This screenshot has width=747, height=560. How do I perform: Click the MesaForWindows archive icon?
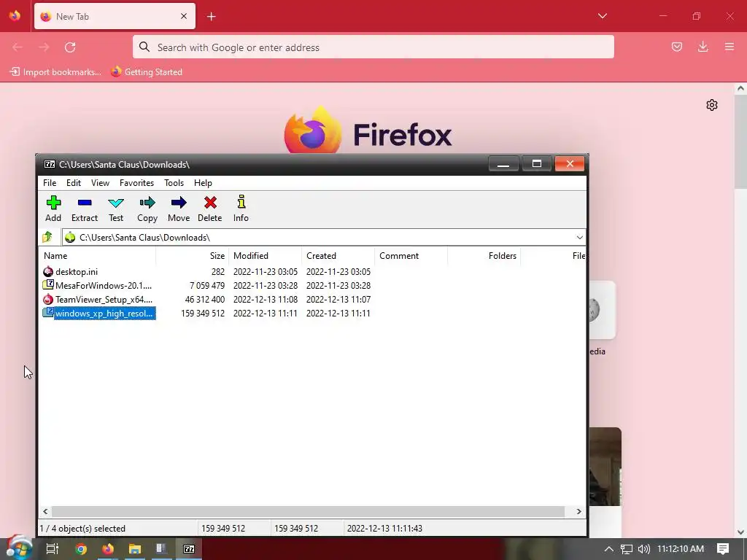click(48, 285)
